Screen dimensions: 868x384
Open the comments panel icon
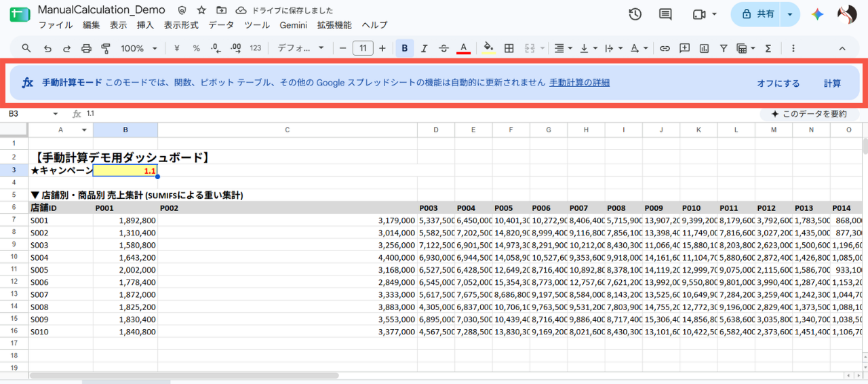click(x=666, y=14)
